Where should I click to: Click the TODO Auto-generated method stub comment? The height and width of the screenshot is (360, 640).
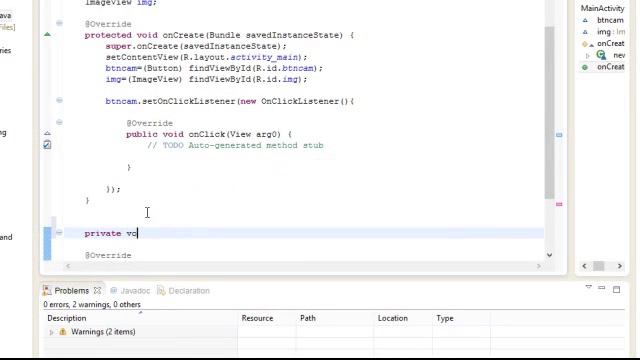[236, 145]
